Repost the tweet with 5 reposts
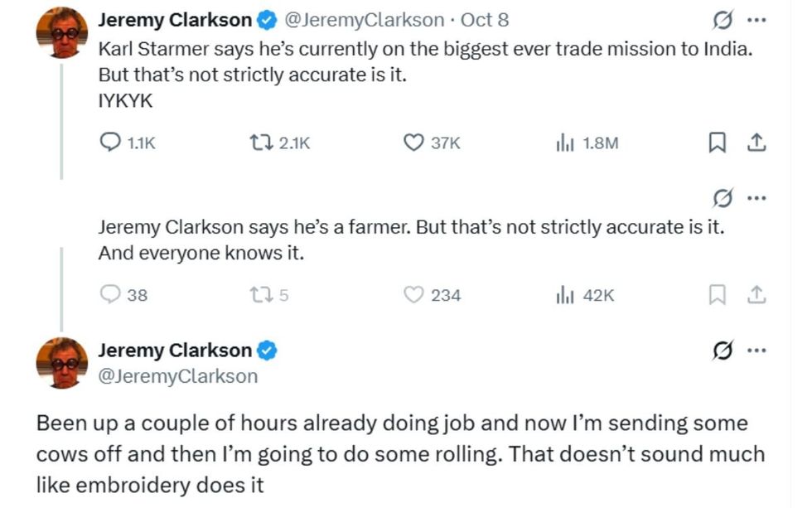Screen dimensions: 812x508 coord(261,295)
